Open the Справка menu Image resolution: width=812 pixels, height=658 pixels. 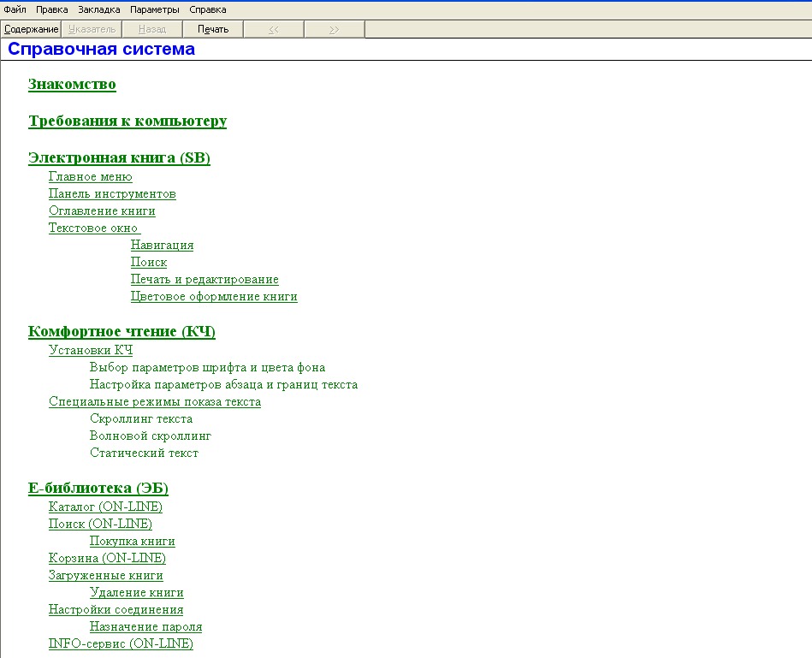point(208,9)
